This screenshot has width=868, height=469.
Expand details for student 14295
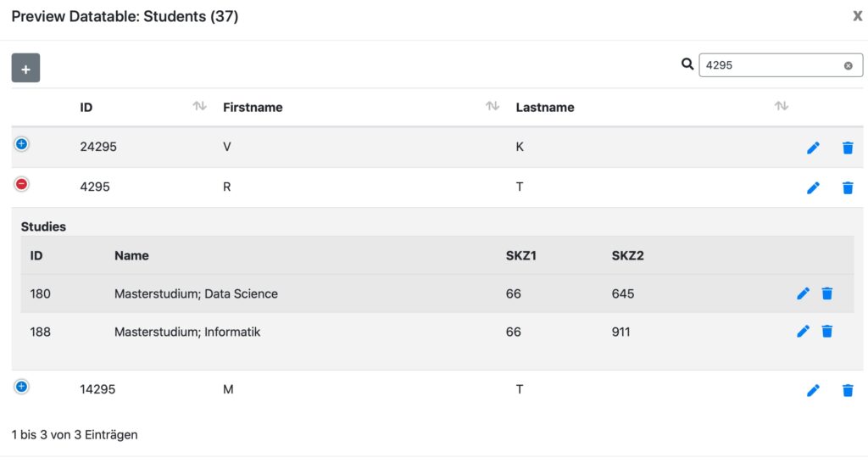pos(22,387)
